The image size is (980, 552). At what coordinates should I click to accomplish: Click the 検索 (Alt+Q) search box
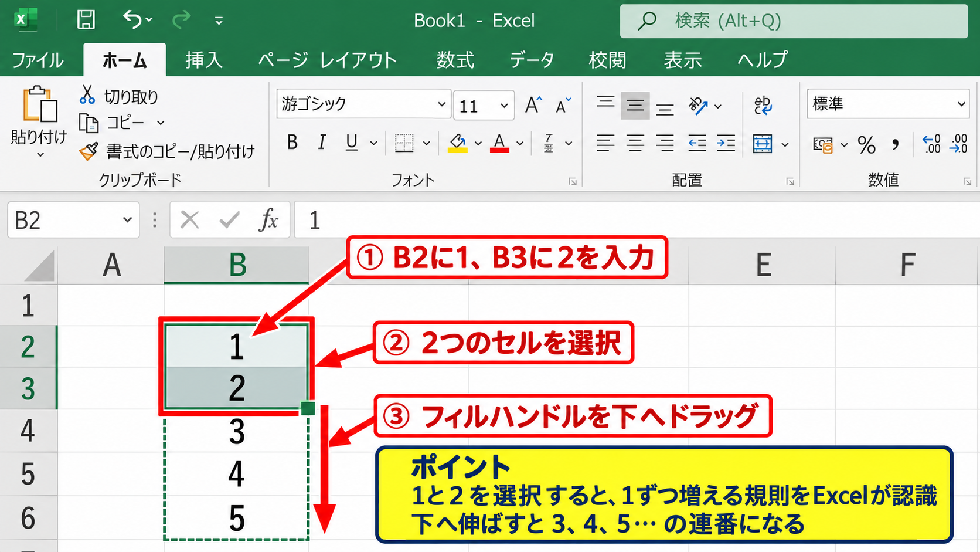tap(794, 21)
